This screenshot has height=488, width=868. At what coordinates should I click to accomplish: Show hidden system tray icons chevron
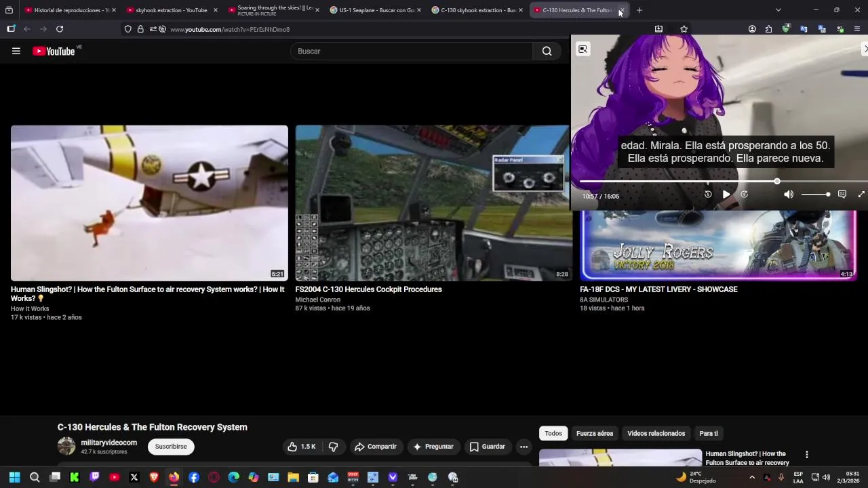point(752,477)
